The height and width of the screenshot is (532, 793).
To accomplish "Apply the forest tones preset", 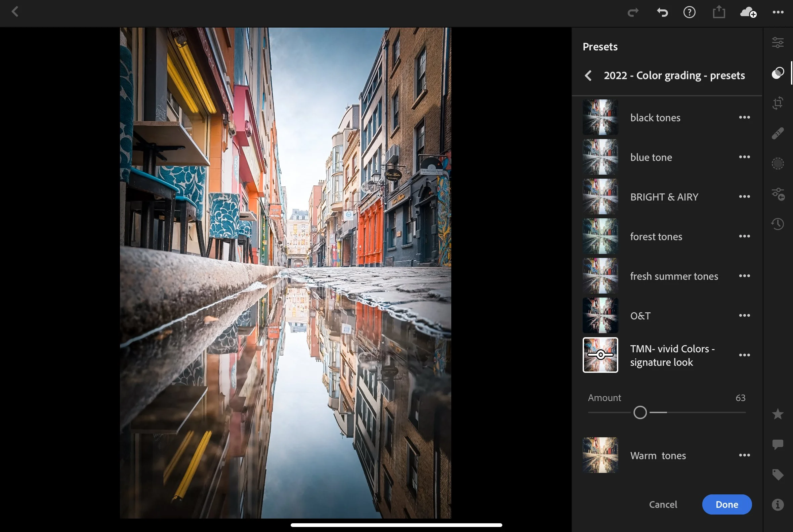I will 656,236.
